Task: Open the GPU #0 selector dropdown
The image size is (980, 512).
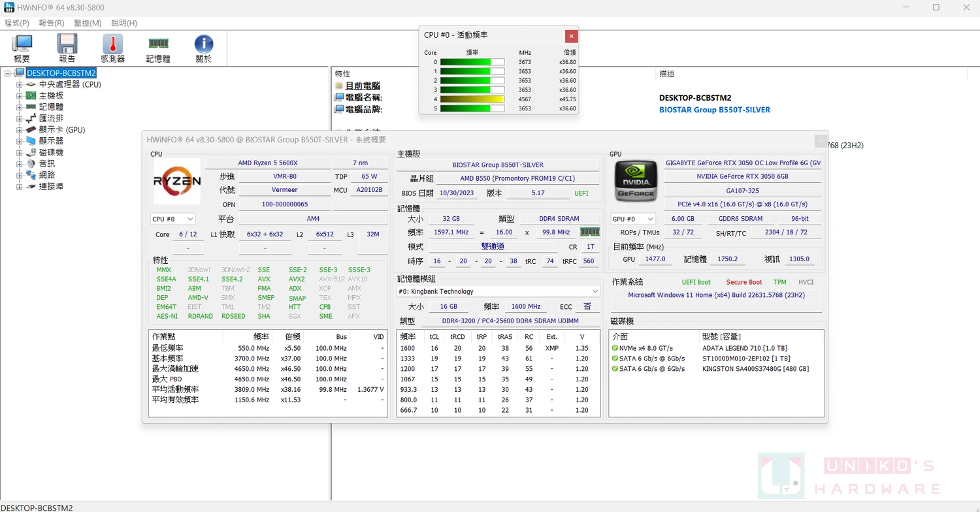Action: tap(633, 219)
